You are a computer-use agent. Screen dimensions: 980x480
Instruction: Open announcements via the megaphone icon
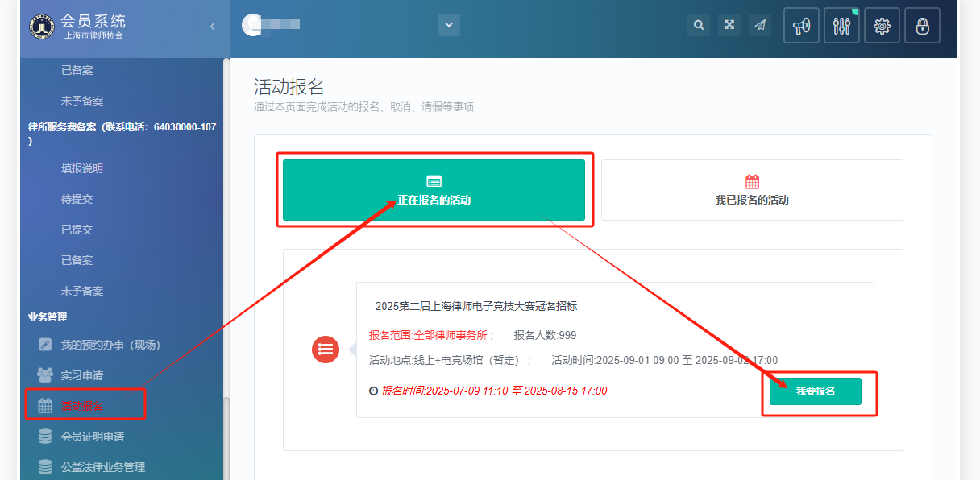pyautogui.click(x=801, y=26)
